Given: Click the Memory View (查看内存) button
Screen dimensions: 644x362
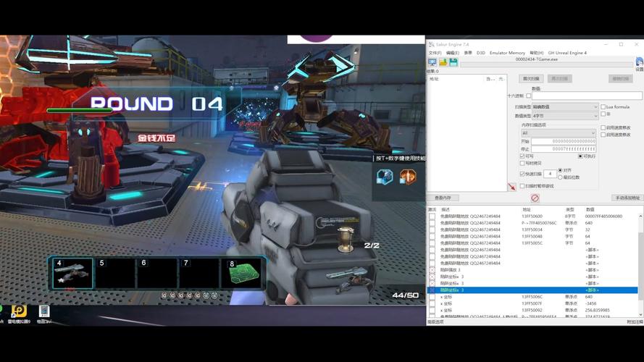Looking at the screenshot, I should (x=443, y=198).
